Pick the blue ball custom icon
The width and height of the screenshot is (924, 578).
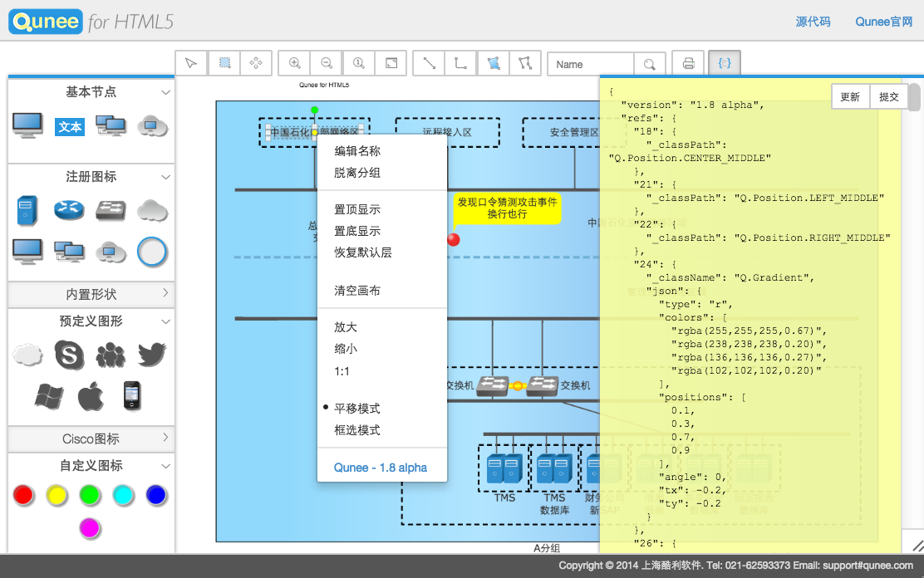pyautogui.click(x=156, y=495)
